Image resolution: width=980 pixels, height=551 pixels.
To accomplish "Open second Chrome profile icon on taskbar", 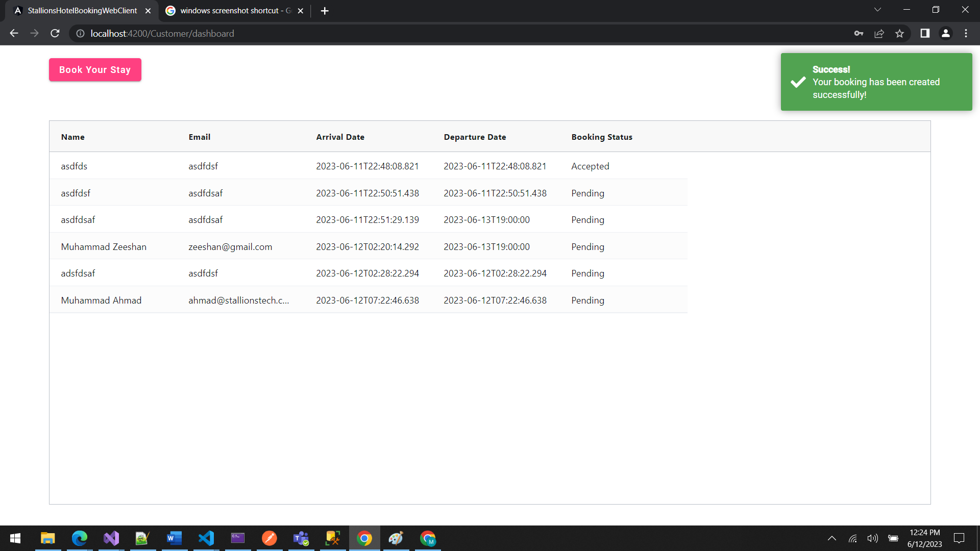I will click(x=428, y=538).
